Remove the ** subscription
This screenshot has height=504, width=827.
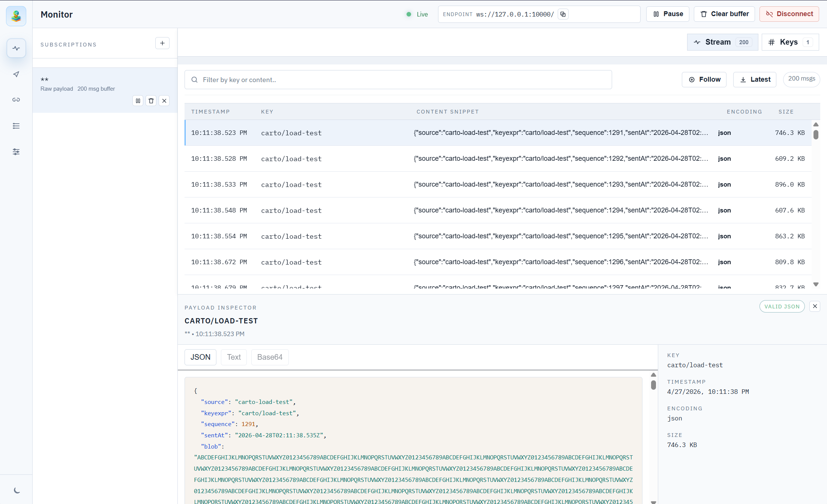[x=164, y=101]
